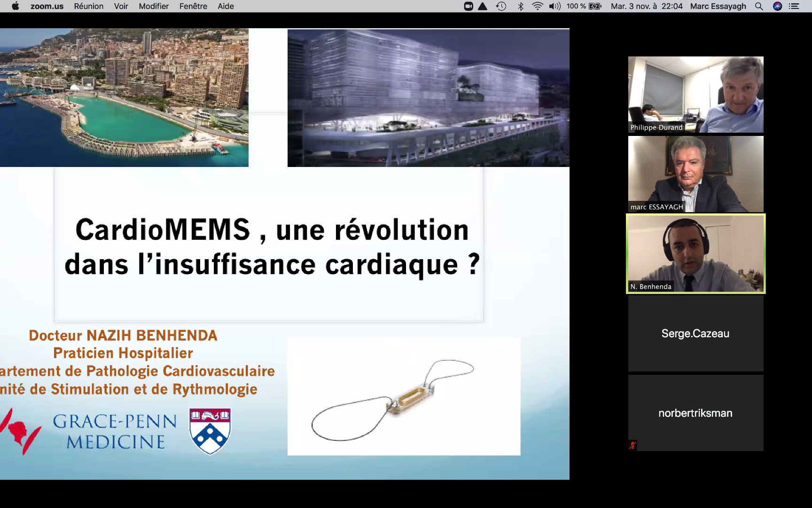
Task: Click the triangle menu bar extra icon
Action: [x=483, y=6]
